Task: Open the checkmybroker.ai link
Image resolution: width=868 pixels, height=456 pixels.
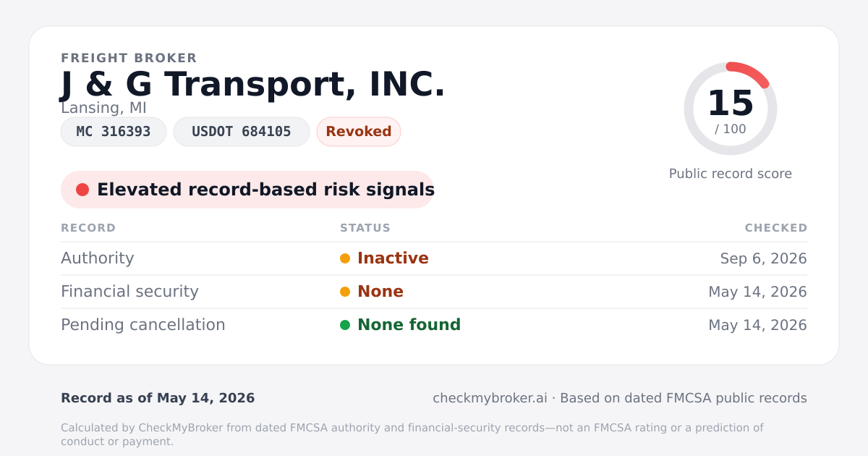Action: [490, 398]
